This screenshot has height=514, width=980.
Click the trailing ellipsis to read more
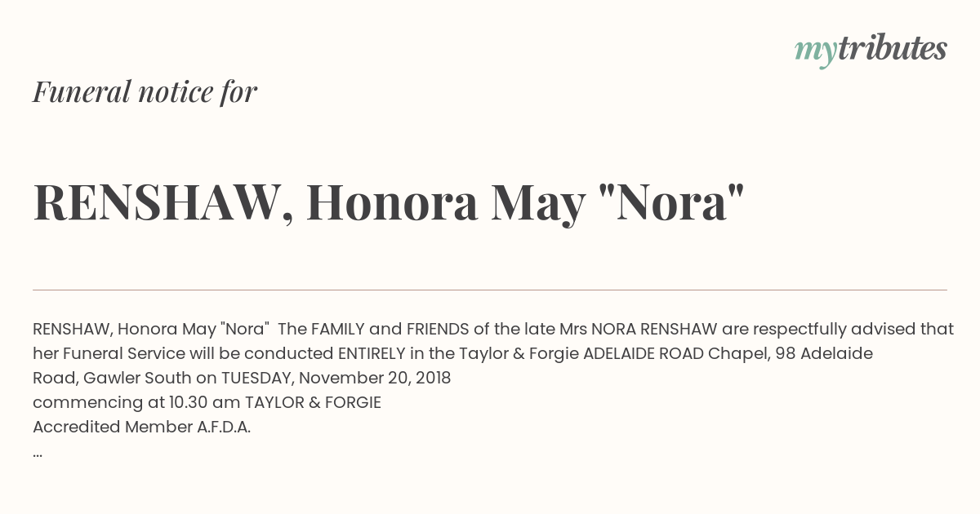click(x=38, y=453)
